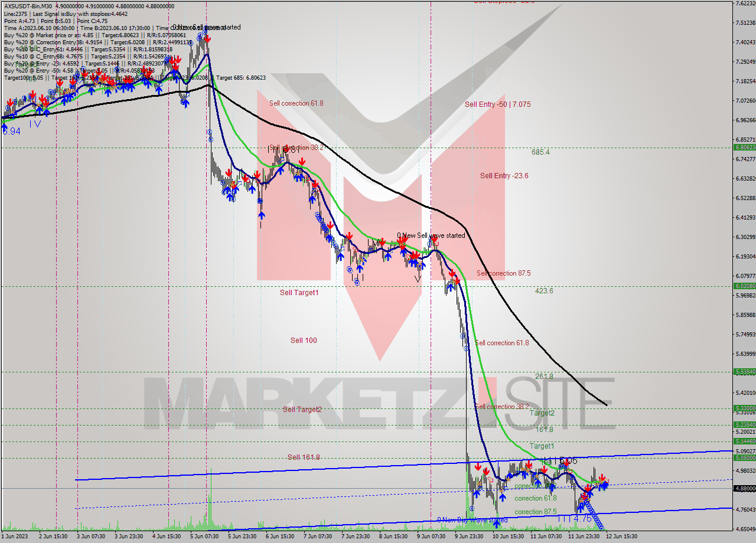756x543 pixels.
Task: Click the 6.41 price scale value
Action: coord(746,217)
